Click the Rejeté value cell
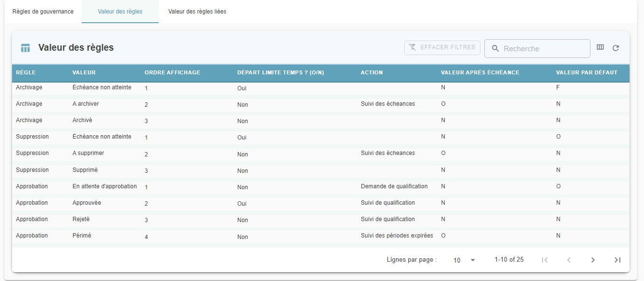The height and width of the screenshot is (281, 644). (x=81, y=219)
